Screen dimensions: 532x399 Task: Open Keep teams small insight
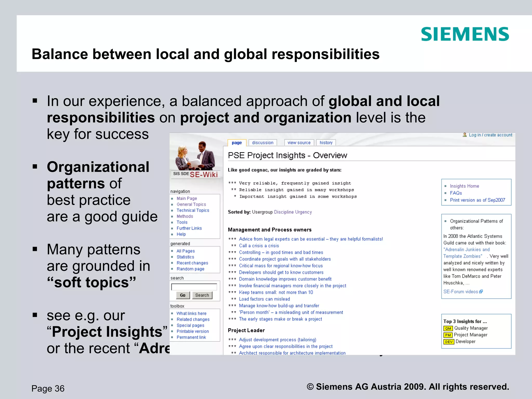pos(276,292)
